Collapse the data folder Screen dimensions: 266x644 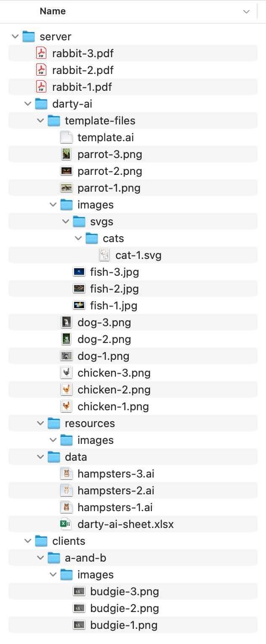pos(40,457)
